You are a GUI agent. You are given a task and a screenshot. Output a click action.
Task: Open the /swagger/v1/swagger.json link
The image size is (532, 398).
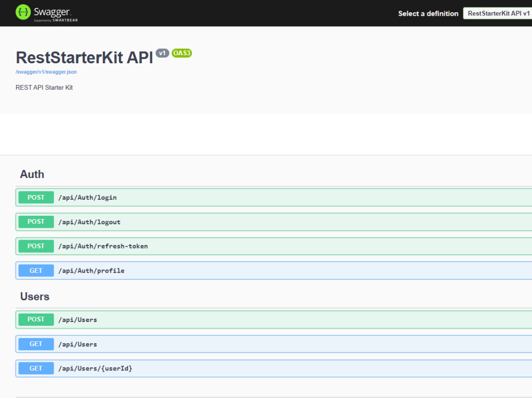[x=46, y=72]
